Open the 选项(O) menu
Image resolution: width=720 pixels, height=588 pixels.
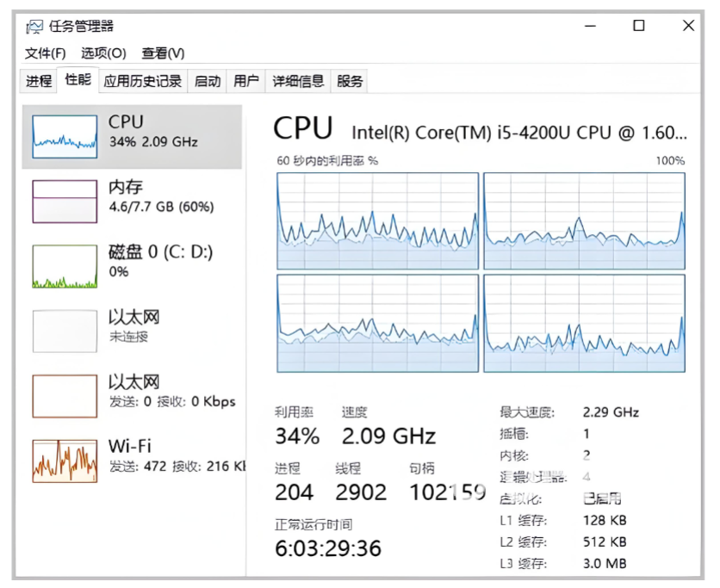[x=103, y=53]
